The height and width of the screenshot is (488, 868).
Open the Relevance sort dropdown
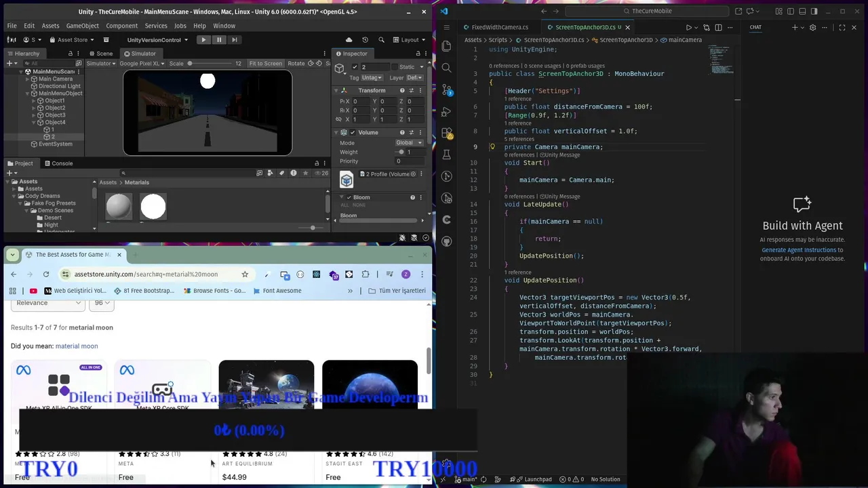pos(47,303)
